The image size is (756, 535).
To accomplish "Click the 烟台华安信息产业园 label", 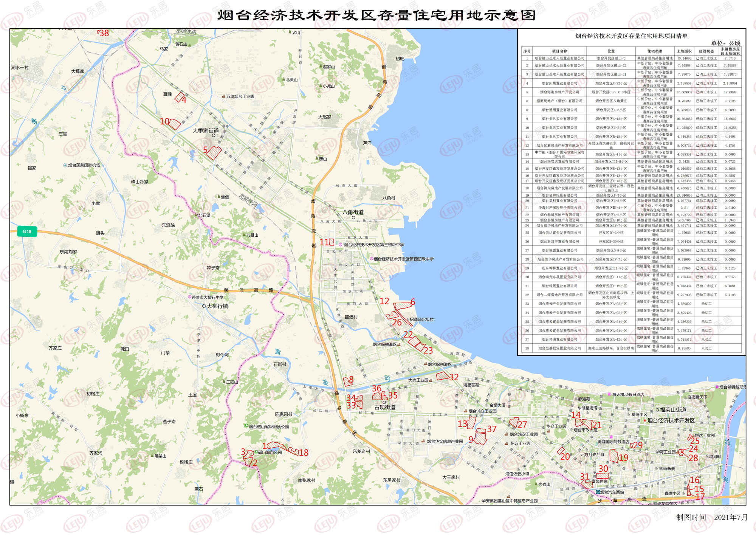I will coord(445,441).
